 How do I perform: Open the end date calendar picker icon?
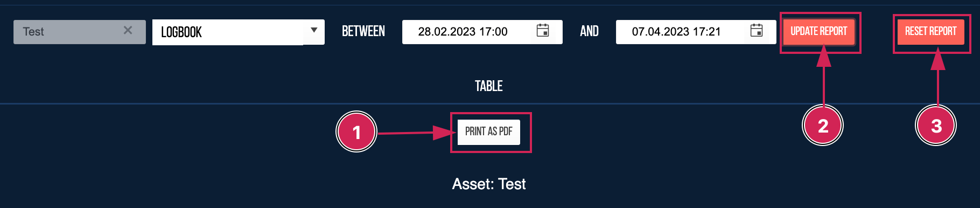click(757, 30)
